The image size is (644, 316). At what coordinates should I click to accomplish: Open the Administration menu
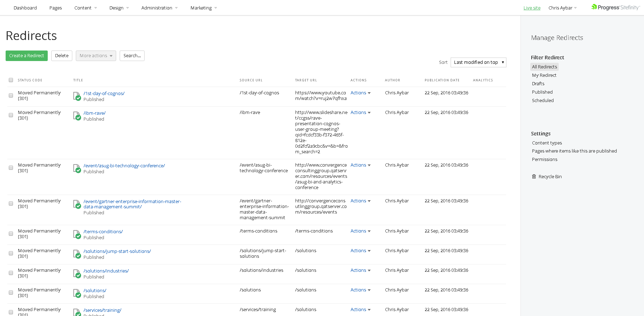pos(159,8)
